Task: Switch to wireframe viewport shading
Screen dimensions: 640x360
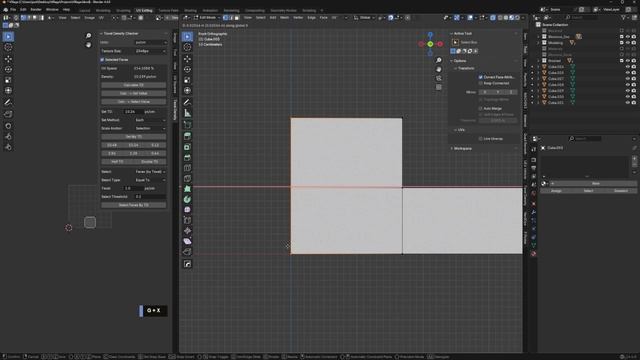Action: 500,18
